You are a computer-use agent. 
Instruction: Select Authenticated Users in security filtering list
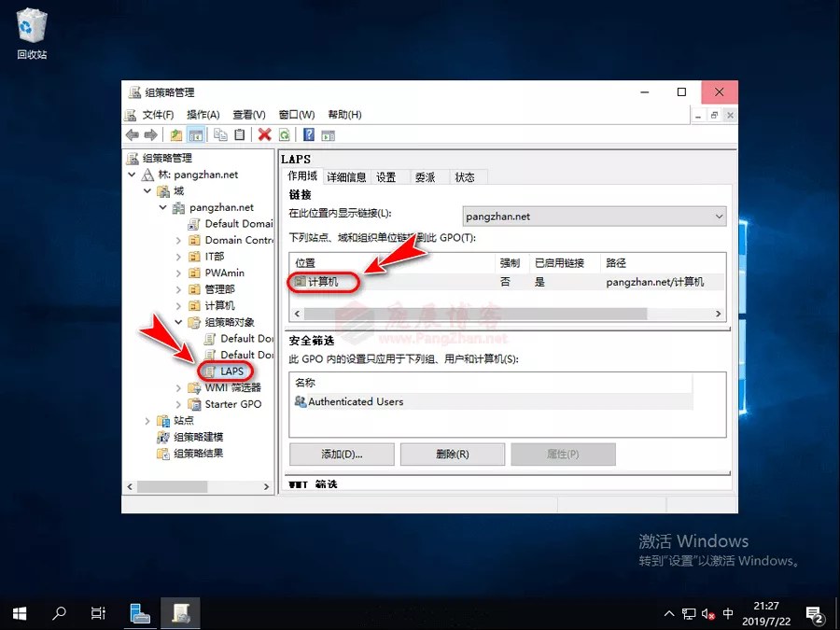point(356,401)
